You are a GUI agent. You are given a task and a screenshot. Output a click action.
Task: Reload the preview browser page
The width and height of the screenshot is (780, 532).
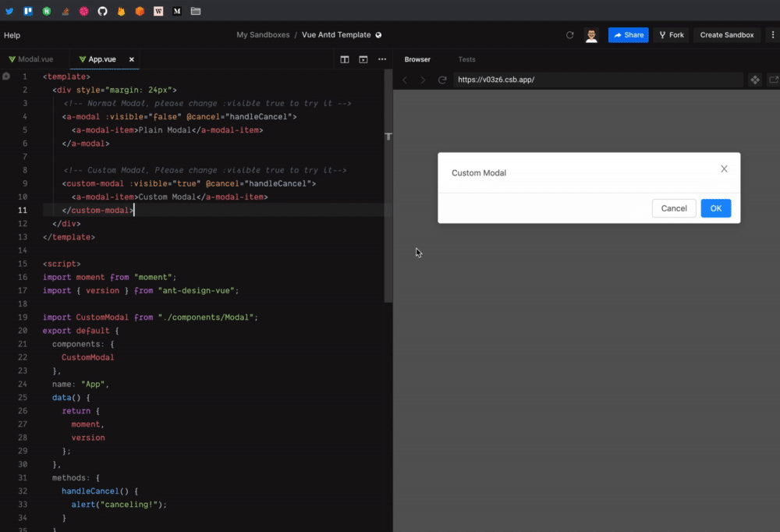click(442, 80)
